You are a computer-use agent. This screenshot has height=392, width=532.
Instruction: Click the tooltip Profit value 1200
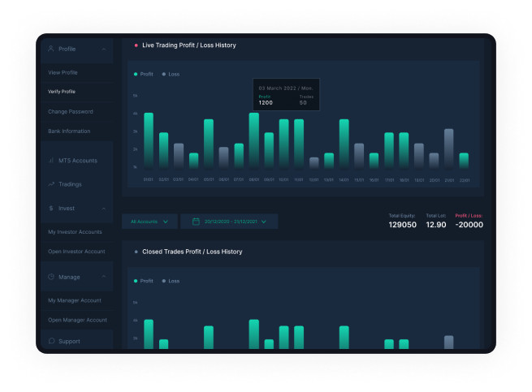click(x=266, y=103)
